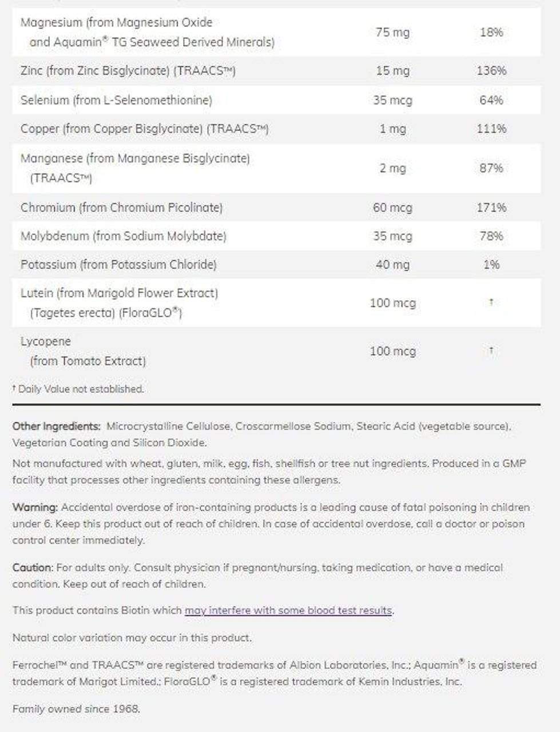Click the "Family owned since 1968" text
Image resolution: width=560 pixels, height=732 pixels.
(76, 709)
